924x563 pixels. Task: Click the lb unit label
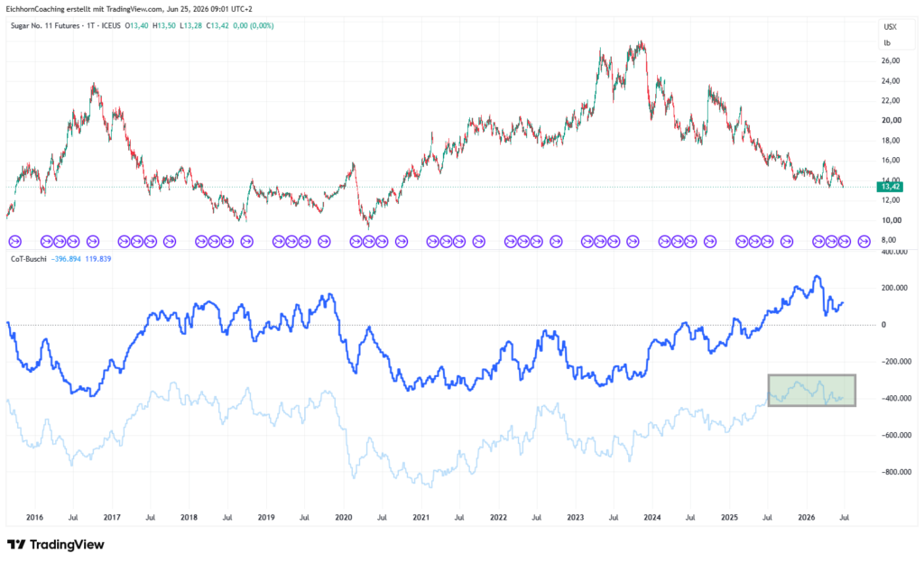click(887, 43)
